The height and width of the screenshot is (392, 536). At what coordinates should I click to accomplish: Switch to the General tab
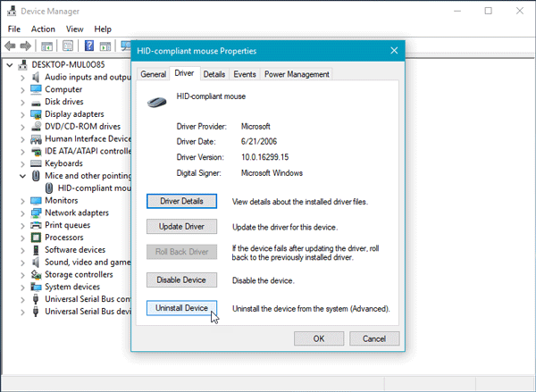coord(153,74)
